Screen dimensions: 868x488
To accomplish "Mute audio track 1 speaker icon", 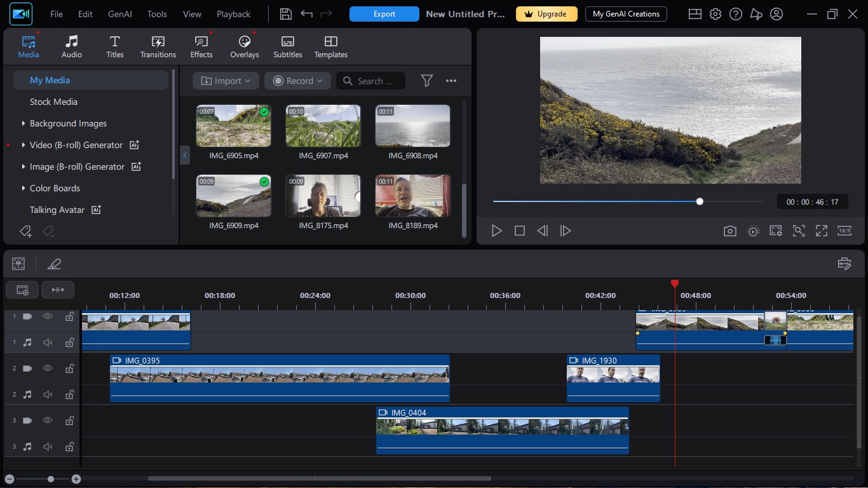I will coord(48,342).
